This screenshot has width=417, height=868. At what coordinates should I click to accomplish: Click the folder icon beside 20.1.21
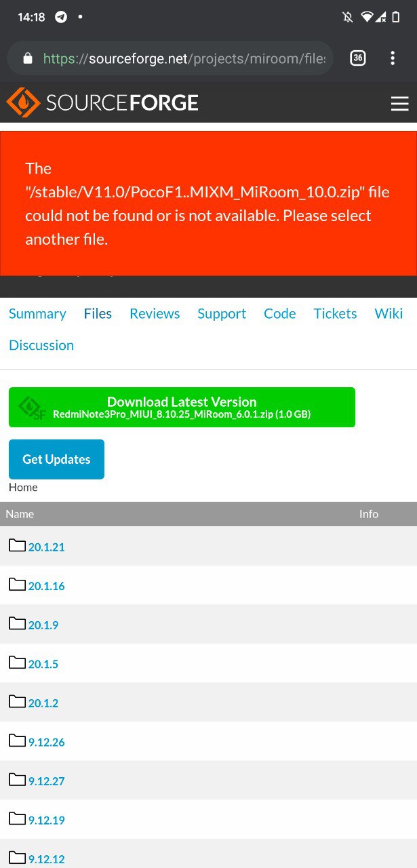[17, 545]
